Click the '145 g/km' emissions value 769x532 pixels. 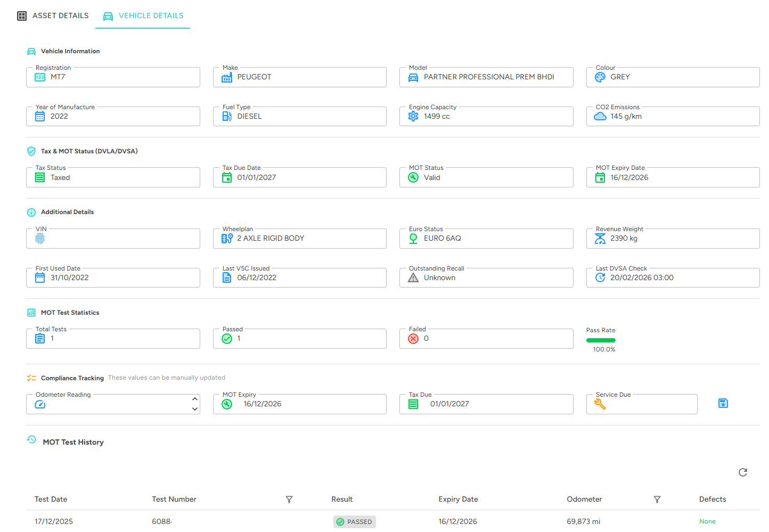[626, 116]
